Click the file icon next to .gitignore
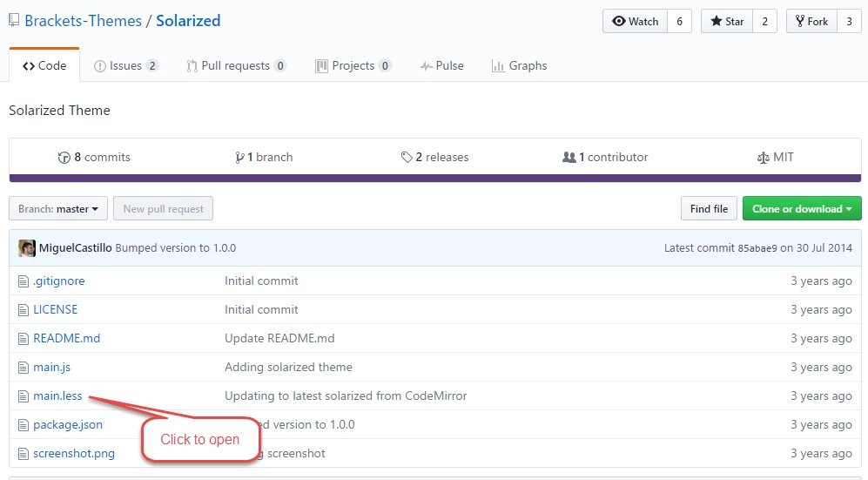868x480 pixels. [24, 281]
